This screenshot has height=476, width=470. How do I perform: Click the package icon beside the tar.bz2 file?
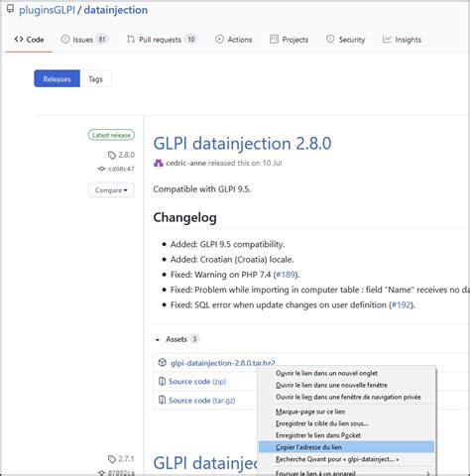(162, 363)
